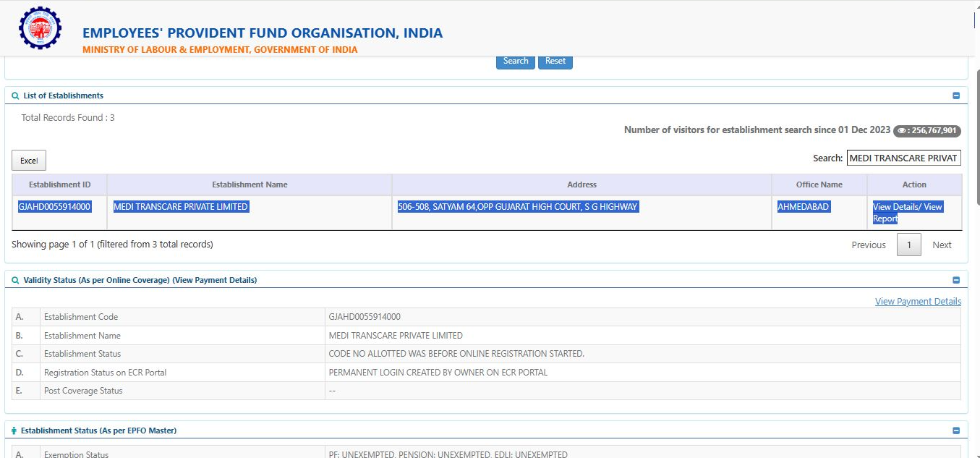Screen dimensions: 980x458
Task: Collapse the Establishment Status (EPFO Master) panel
Action: [x=955, y=431]
